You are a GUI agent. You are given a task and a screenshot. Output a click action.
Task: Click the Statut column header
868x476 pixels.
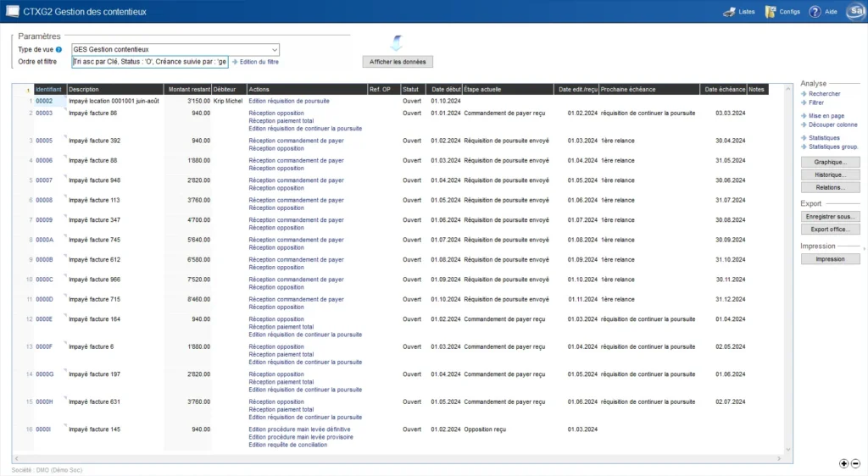pyautogui.click(x=414, y=90)
